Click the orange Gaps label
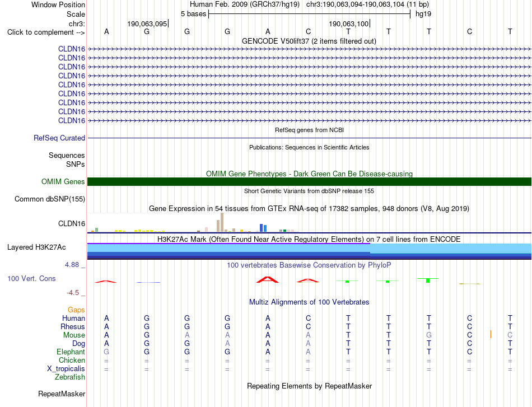Image resolution: width=532 pixels, height=407 pixels. pyautogui.click(x=76, y=310)
